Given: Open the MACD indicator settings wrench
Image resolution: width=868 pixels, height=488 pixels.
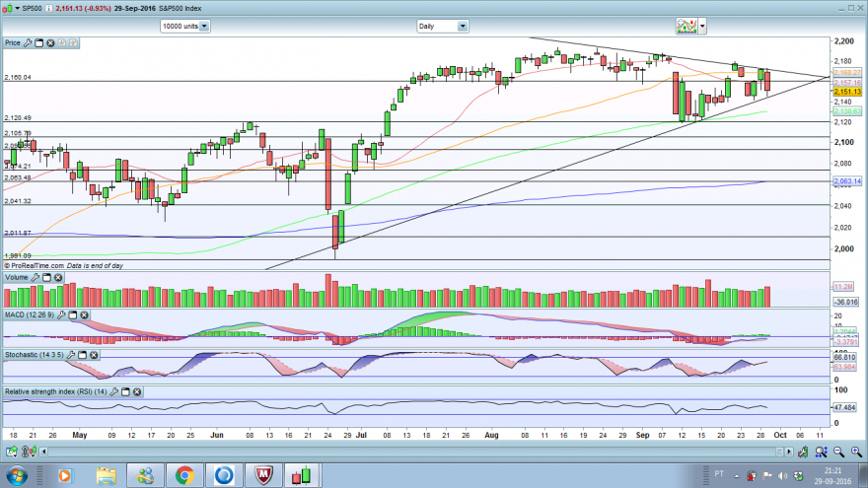Looking at the screenshot, I should point(61,314).
